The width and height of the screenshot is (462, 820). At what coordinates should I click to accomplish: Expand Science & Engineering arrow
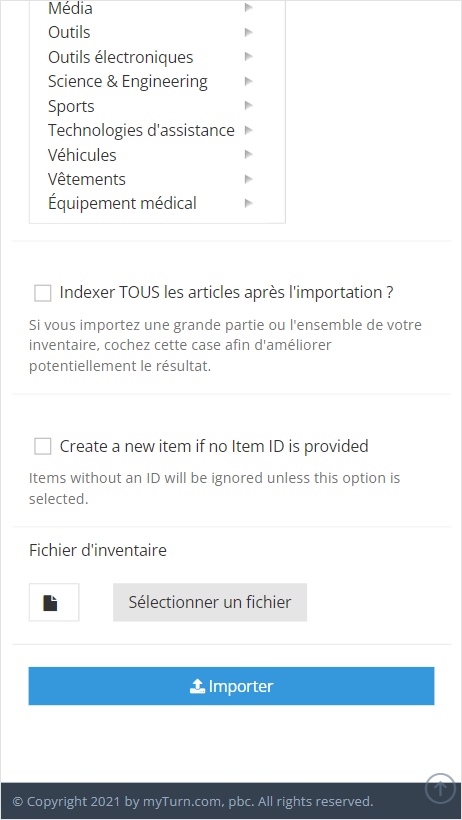click(x=249, y=81)
